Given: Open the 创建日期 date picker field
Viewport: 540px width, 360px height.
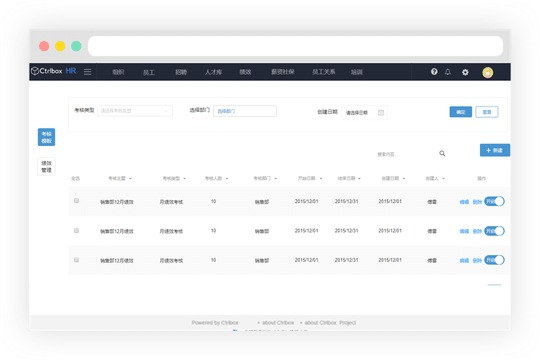Looking at the screenshot, I should (364, 113).
